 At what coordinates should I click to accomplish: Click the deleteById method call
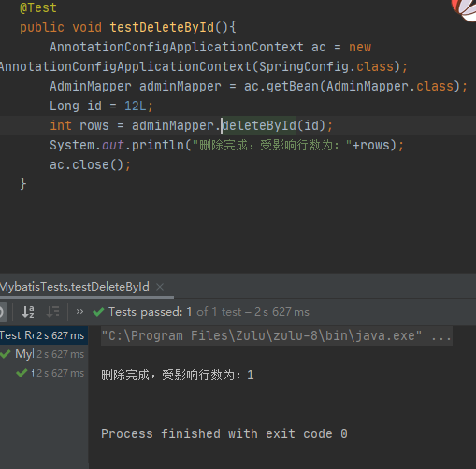pyautogui.click(x=259, y=125)
